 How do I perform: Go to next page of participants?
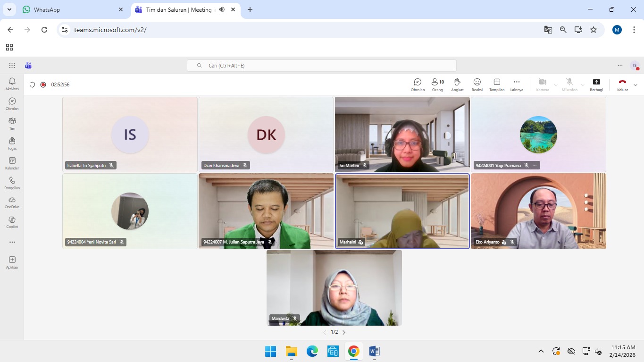[344, 332]
